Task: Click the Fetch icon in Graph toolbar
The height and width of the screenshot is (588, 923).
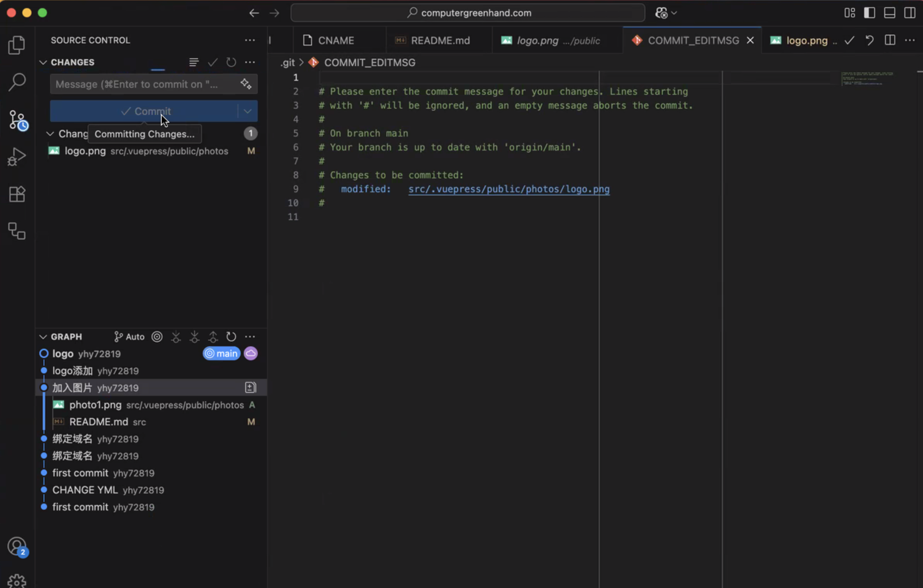Action: click(x=176, y=337)
